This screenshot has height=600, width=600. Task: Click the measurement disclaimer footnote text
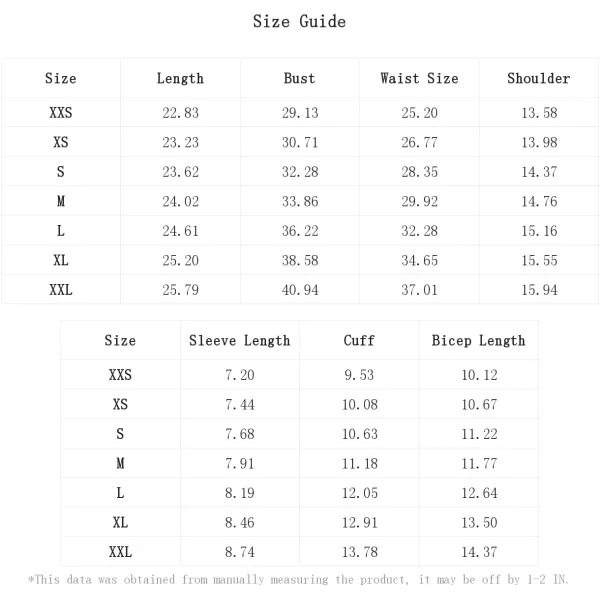pyautogui.click(x=299, y=580)
